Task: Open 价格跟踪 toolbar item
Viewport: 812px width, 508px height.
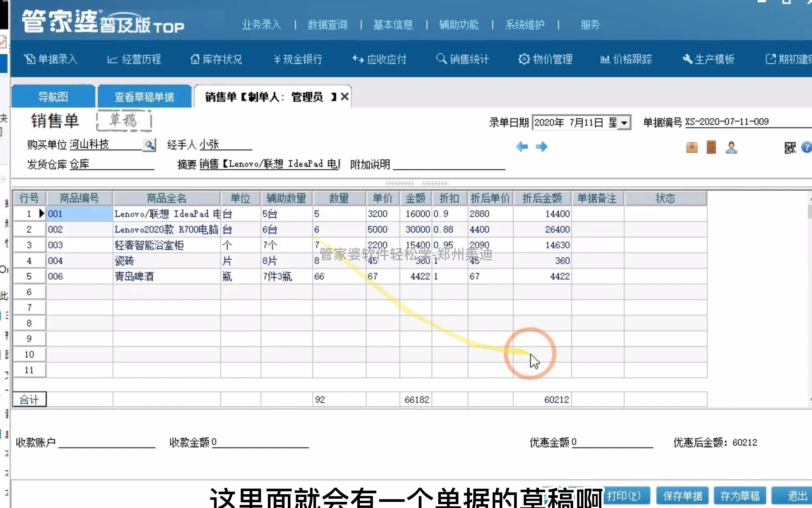Action: click(x=626, y=59)
